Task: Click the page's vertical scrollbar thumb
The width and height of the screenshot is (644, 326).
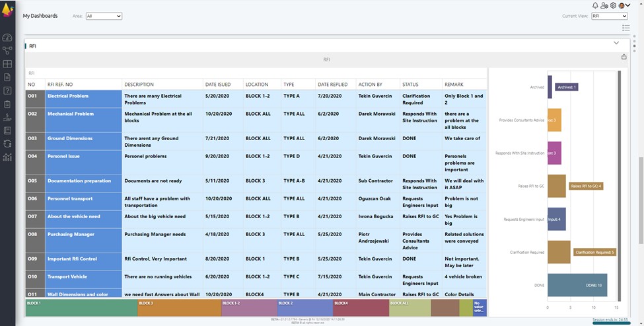Action: 641,200
